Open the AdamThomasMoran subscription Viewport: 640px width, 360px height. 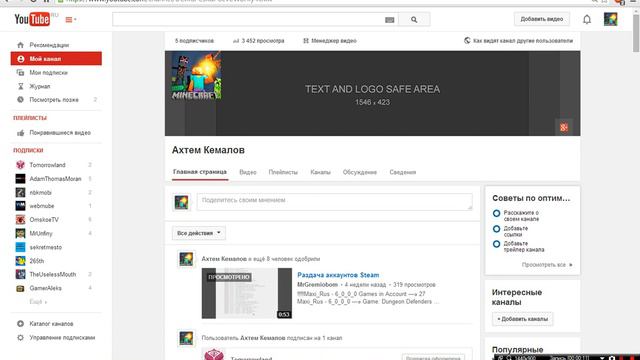(x=55, y=179)
